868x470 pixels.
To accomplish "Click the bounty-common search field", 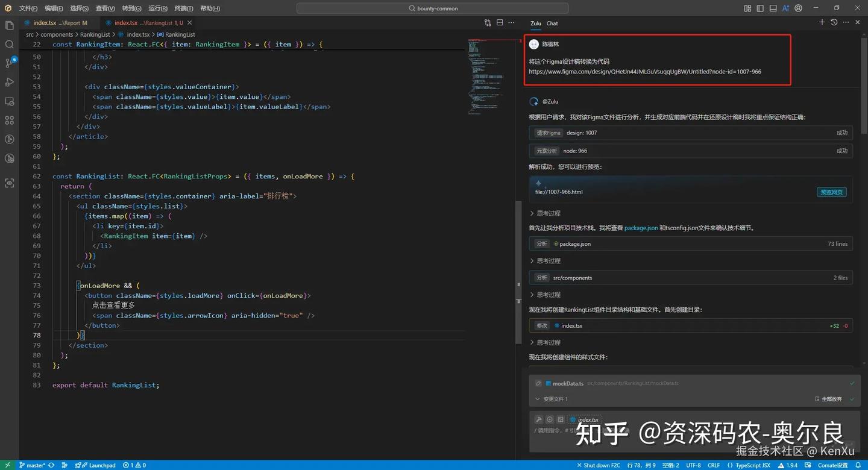I will (432, 8).
